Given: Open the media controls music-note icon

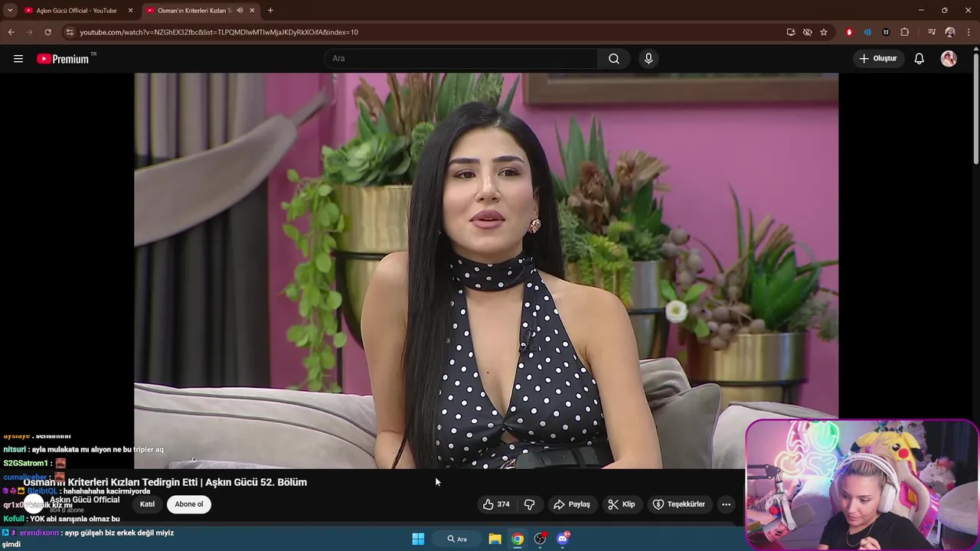Looking at the screenshot, I should point(932,32).
